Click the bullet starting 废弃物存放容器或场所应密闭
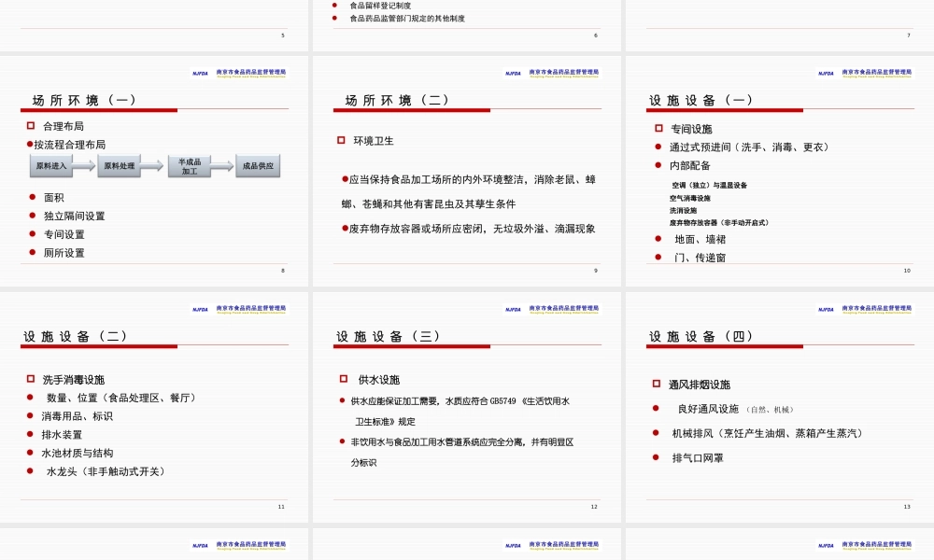 point(472,229)
